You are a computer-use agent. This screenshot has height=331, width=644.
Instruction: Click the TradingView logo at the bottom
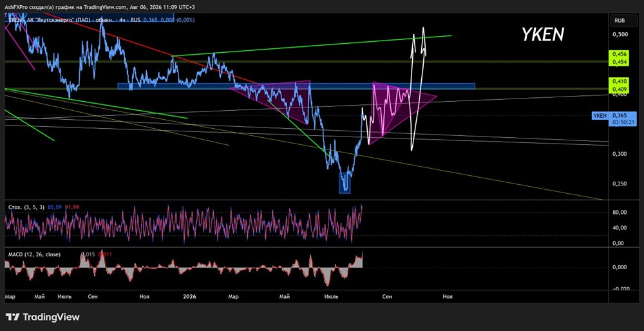[x=43, y=317]
